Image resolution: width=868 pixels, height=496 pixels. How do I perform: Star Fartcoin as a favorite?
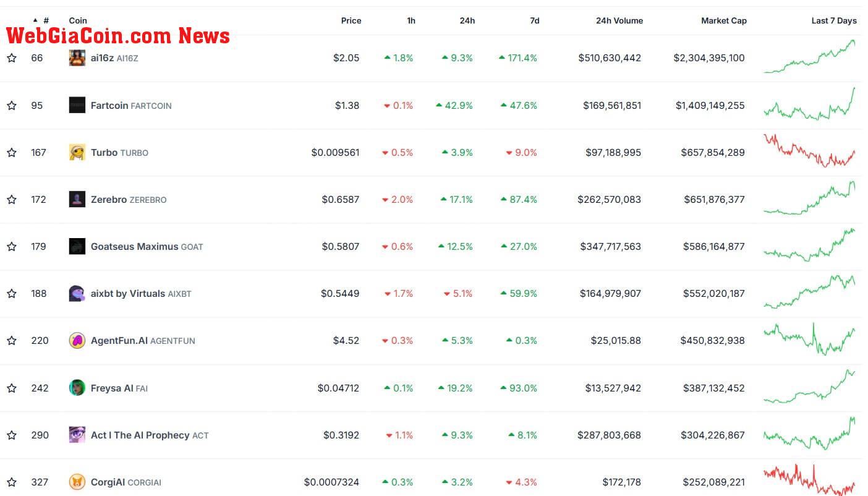[12, 106]
